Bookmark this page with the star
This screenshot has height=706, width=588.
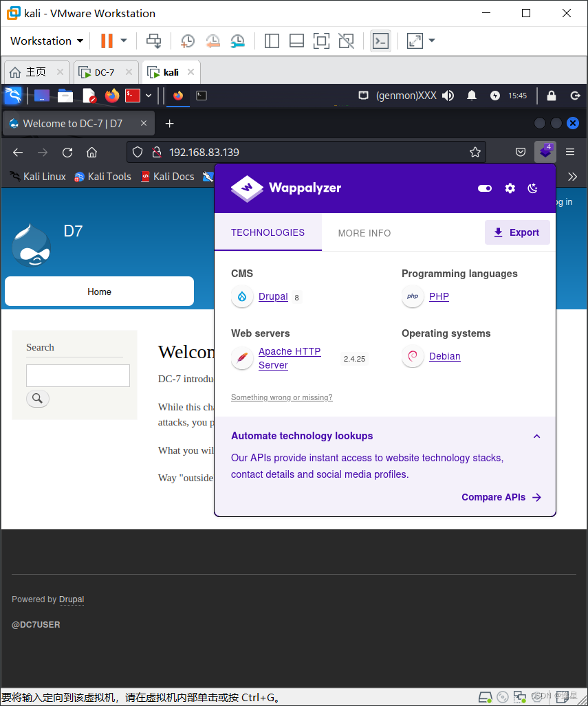475,152
